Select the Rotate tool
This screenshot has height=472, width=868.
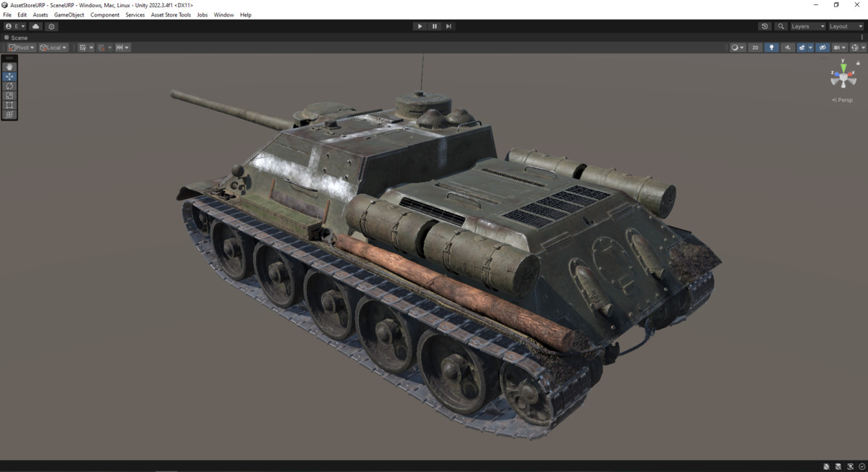(9, 85)
